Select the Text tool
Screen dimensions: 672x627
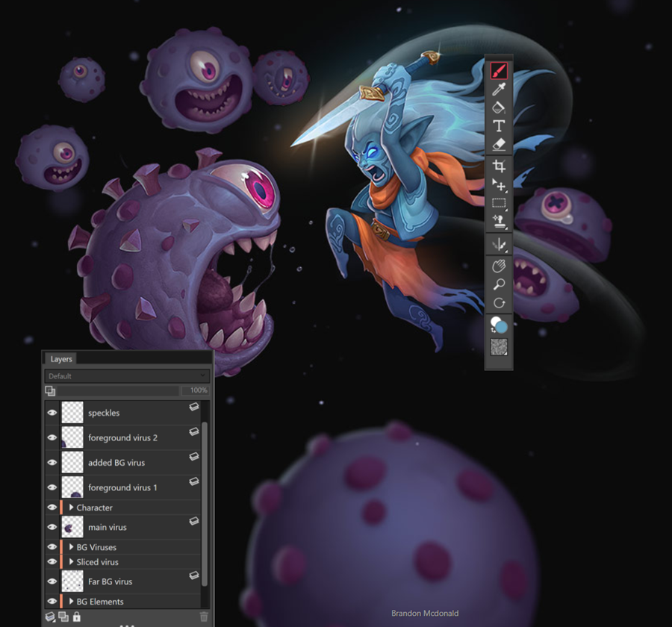coord(499,126)
